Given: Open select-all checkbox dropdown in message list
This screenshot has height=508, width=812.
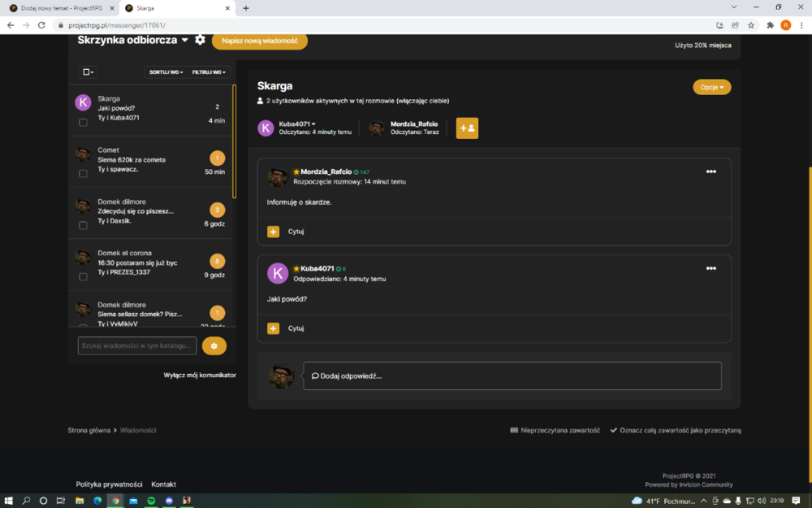Looking at the screenshot, I should click(88, 72).
